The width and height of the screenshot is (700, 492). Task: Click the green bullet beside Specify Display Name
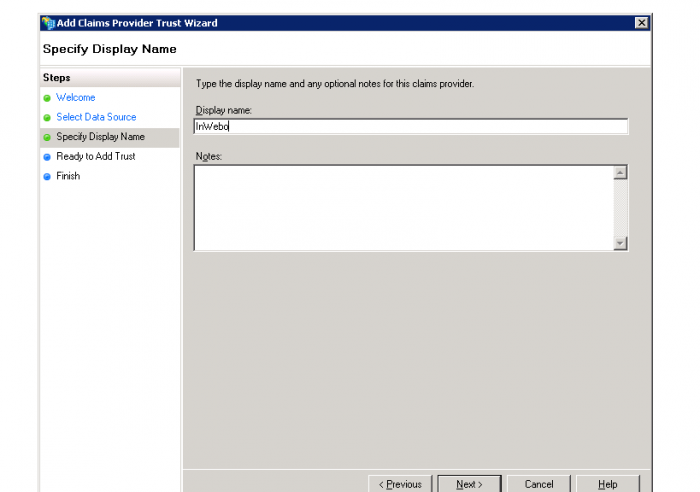[47, 137]
